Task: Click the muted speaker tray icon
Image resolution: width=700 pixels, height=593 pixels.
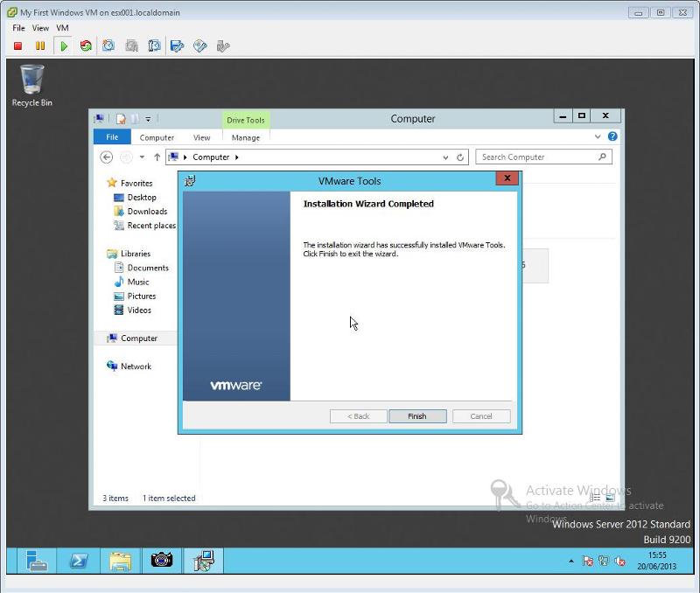Action: (619, 561)
